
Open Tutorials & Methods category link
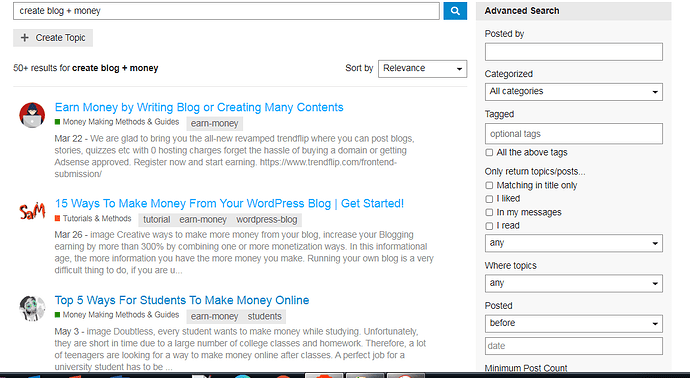tap(93, 219)
